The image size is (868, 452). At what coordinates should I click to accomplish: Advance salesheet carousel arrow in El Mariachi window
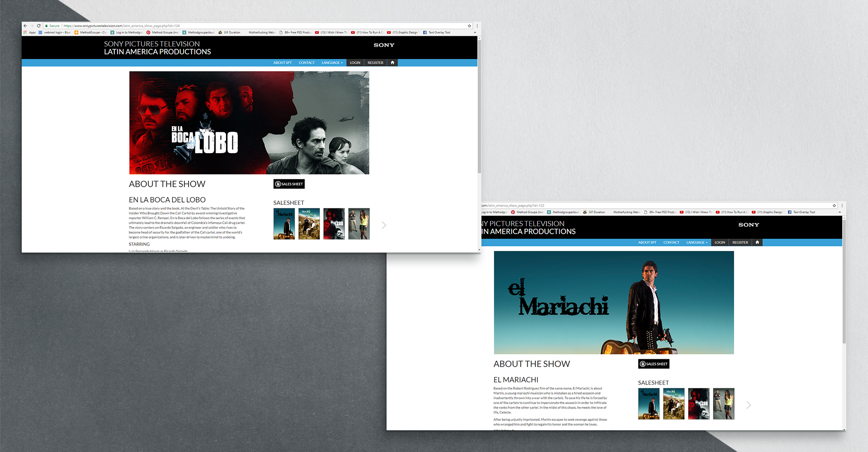click(749, 405)
